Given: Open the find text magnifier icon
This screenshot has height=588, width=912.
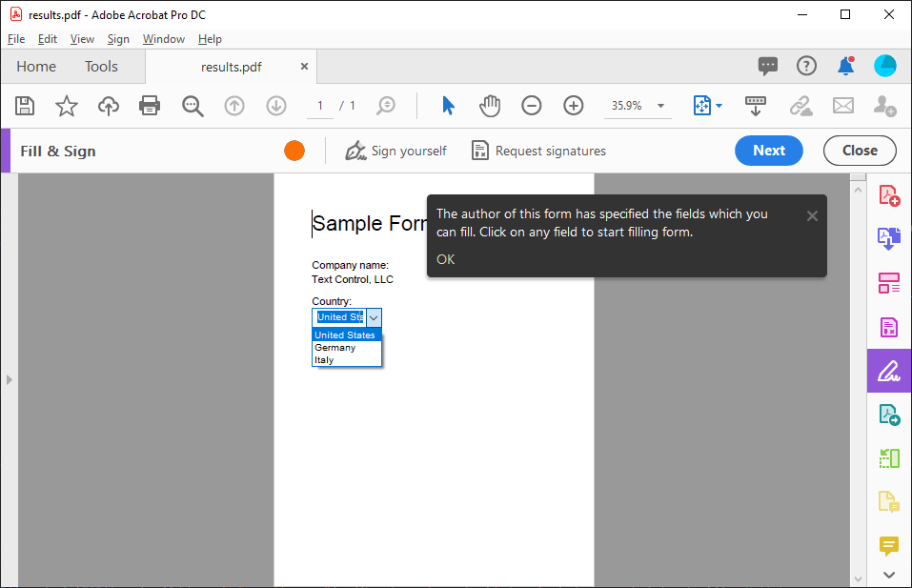Looking at the screenshot, I should (x=193, y=106).
